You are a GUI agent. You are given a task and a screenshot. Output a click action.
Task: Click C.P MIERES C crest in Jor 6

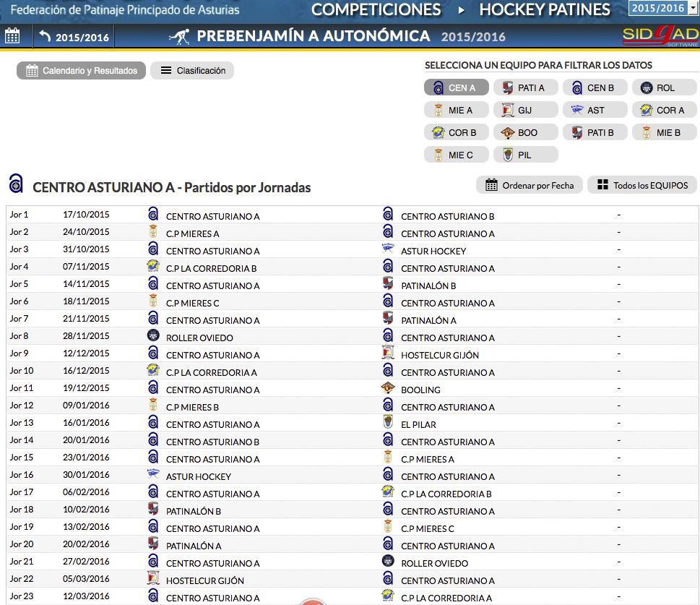[153, 300]
